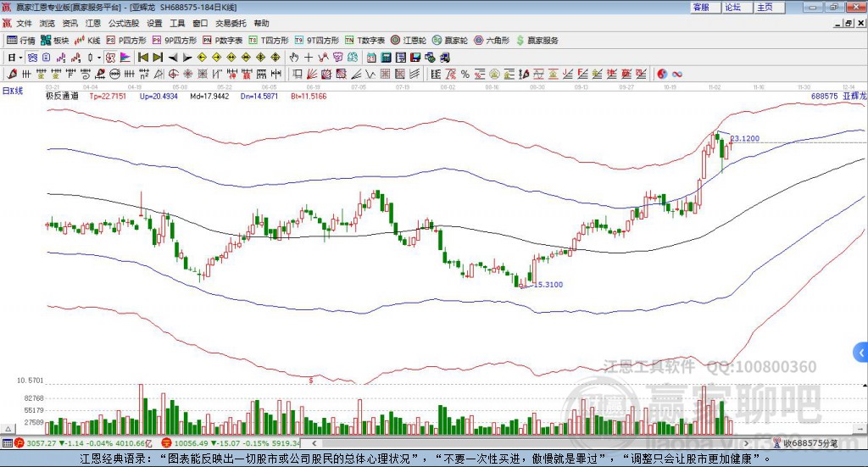The width and height of the screenshot is (868, 467).
Task: Click the Md=17.9442 indicator value
Action: (x=209, y=96)
